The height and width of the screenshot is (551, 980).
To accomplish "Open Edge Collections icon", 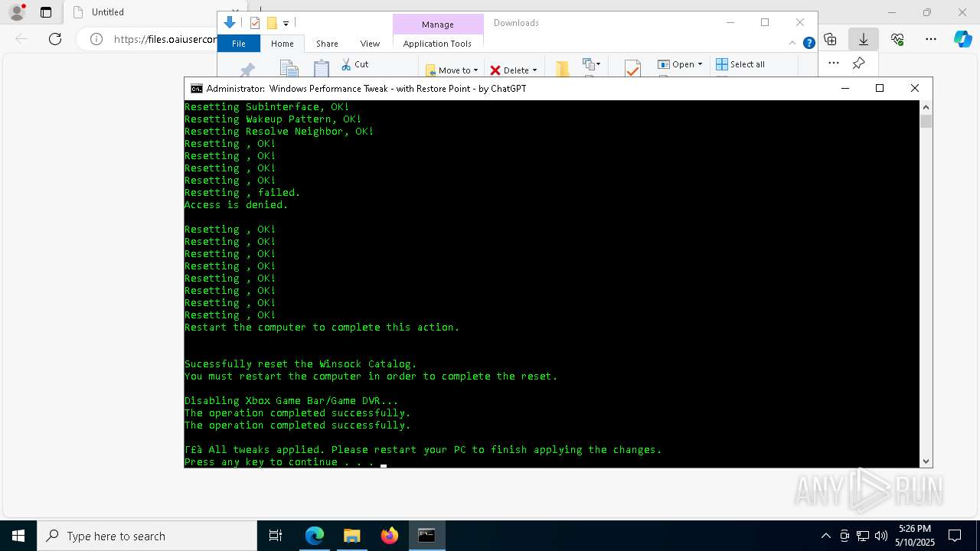I will [x=830, y=39].
